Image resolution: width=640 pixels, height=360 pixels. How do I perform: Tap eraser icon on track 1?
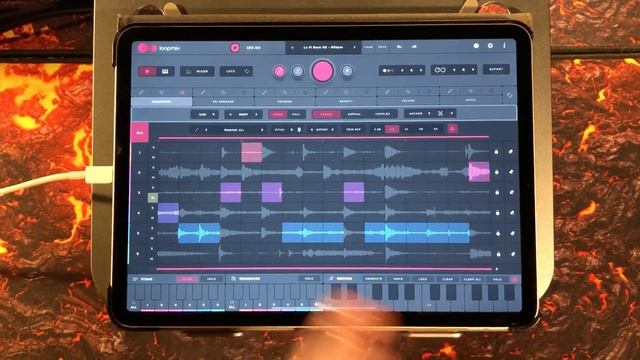[x=511, y=152]
